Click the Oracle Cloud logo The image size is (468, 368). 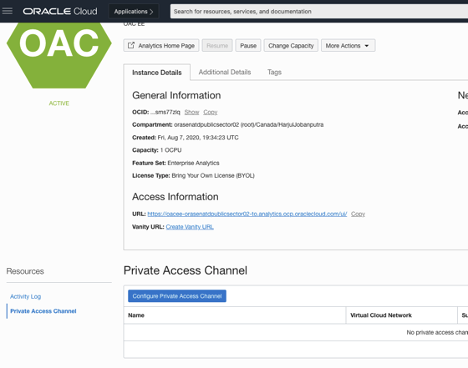click(60, 11)
